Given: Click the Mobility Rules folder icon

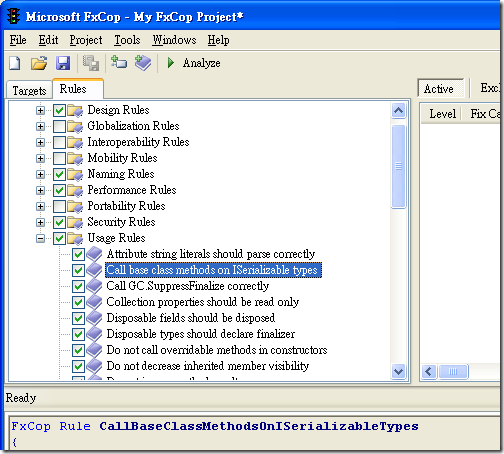Looking at the screenshot, I should [75, 158].
